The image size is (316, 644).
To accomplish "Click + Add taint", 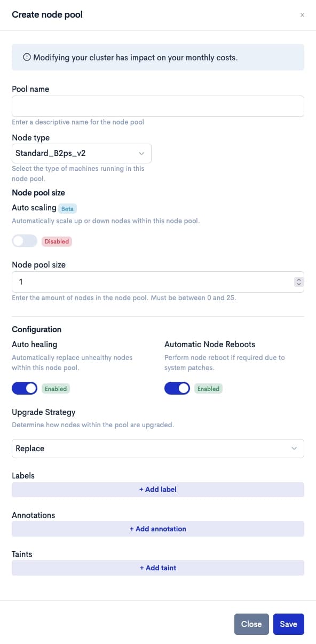I will point(158,568).
